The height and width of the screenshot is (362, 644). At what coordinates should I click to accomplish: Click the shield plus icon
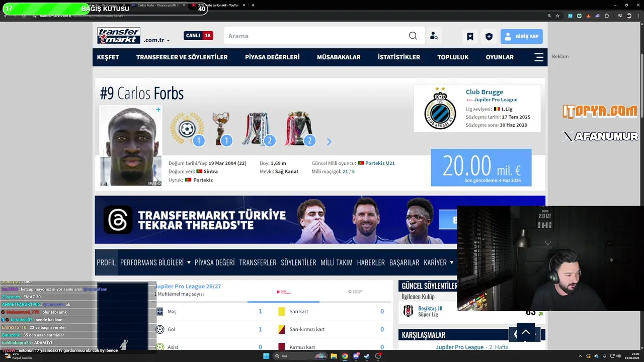pyautogui.click(x=489, y=36)
